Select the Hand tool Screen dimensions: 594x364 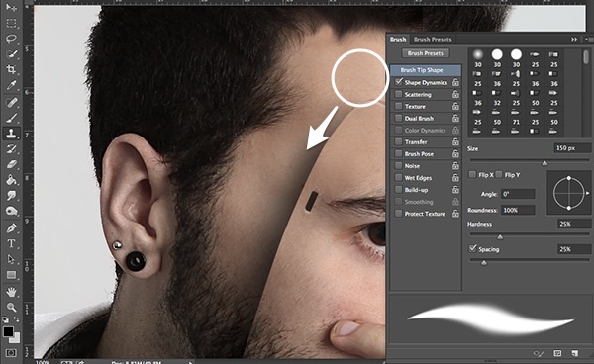[x=11, y=292]
